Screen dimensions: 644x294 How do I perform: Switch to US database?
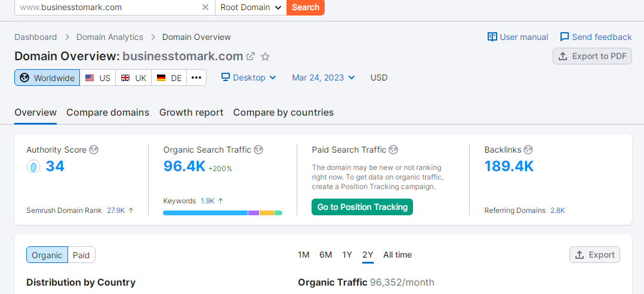coord(98,78)
